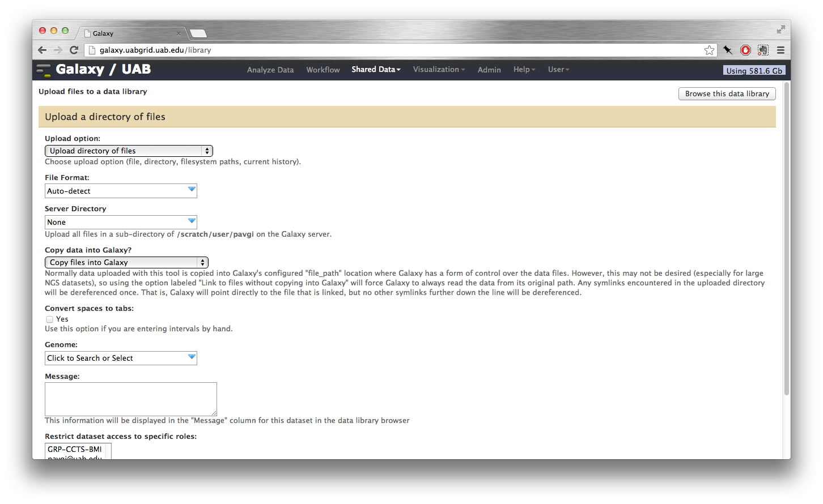823x504 pixels.
Task: Open the Shared Data menu
Action: coord(376,70)
